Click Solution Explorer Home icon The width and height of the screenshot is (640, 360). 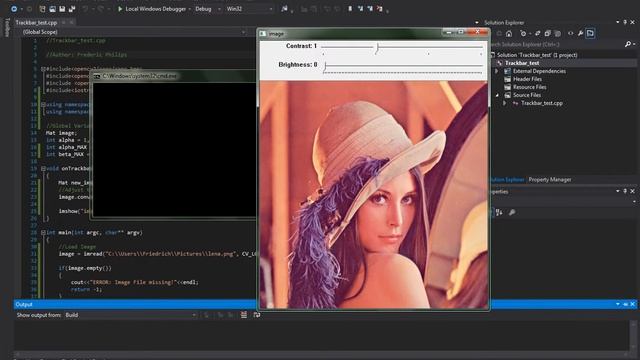tap(509, 33)
